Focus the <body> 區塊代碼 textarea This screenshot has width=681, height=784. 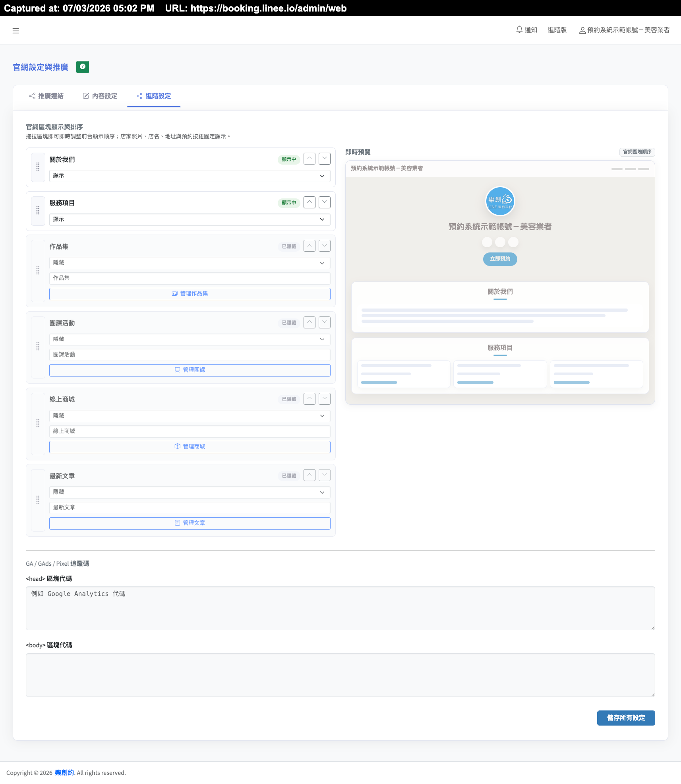340,675
